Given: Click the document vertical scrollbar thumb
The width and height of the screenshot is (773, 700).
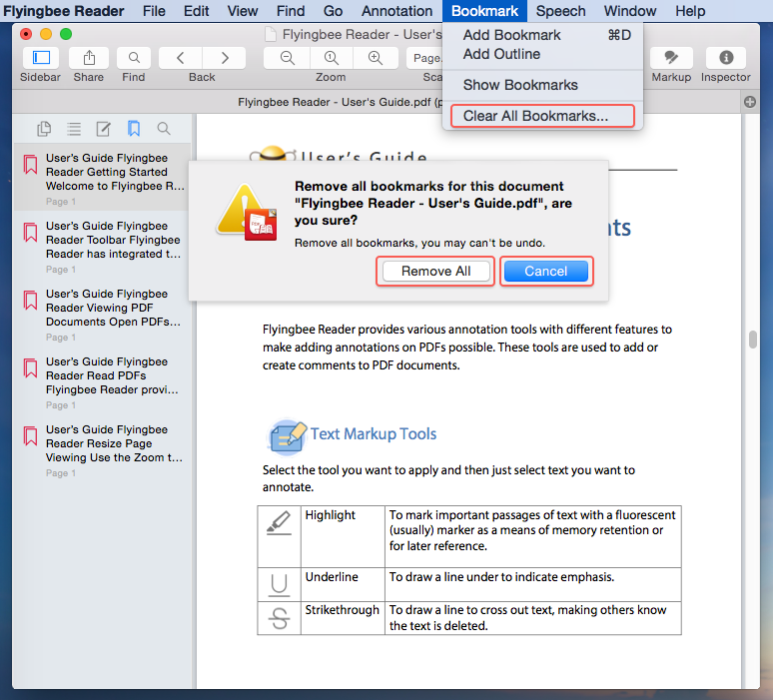Looking at the screenshot, I should point(752,340).
